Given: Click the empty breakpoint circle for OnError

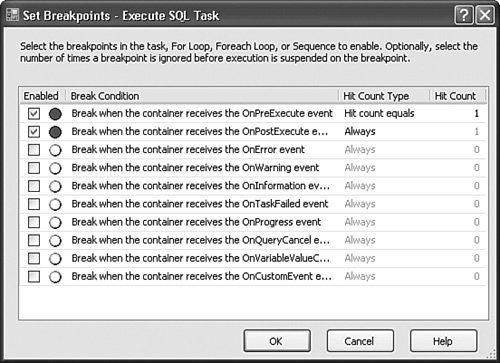Looking at the screenshot, I should coord(55,150).
